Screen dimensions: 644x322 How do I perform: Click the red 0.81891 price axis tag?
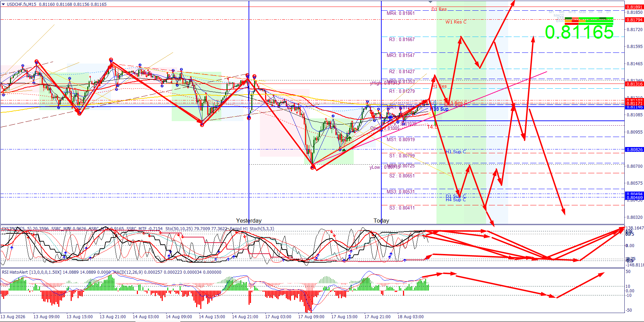point(634,7)
